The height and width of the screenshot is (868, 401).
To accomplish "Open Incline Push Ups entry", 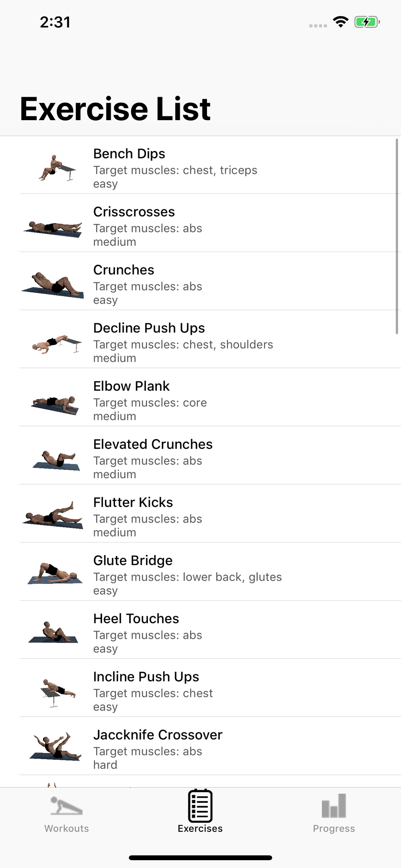I will pos(210,688).
